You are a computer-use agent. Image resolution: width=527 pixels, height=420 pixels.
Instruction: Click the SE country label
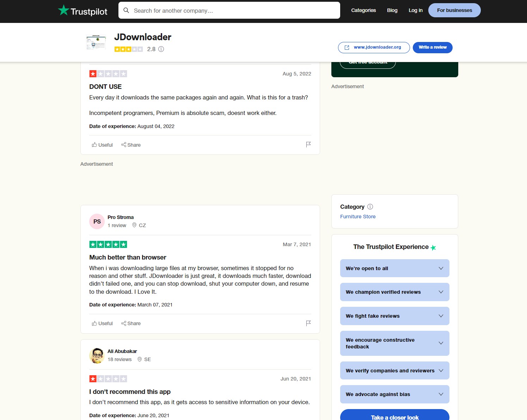click(x=147, y=359)
